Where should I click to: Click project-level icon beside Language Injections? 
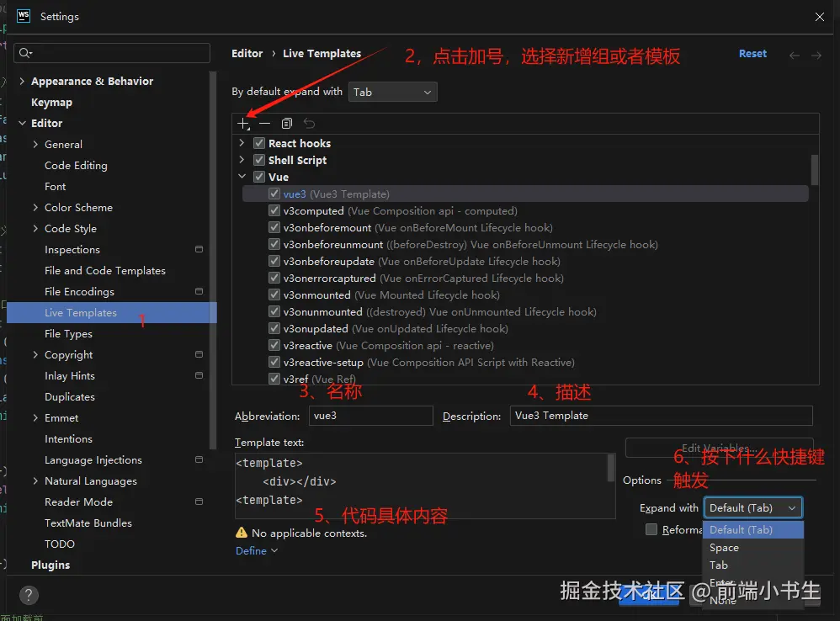(199, 459)
